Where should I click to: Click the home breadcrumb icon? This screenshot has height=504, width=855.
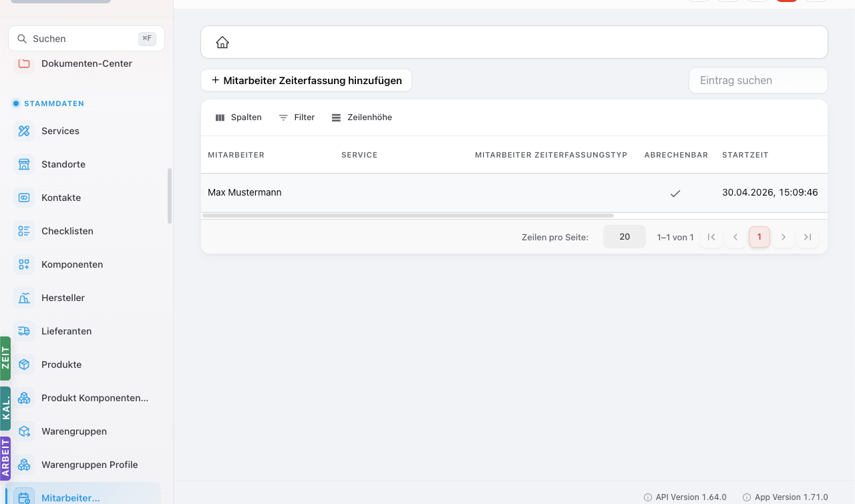tap(222, 43)
